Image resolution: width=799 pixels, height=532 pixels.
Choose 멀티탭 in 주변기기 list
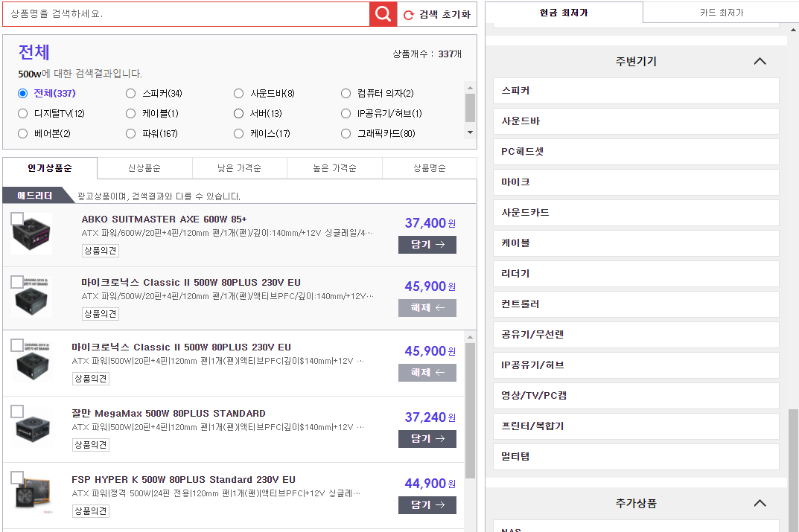[x=636, y=457]
